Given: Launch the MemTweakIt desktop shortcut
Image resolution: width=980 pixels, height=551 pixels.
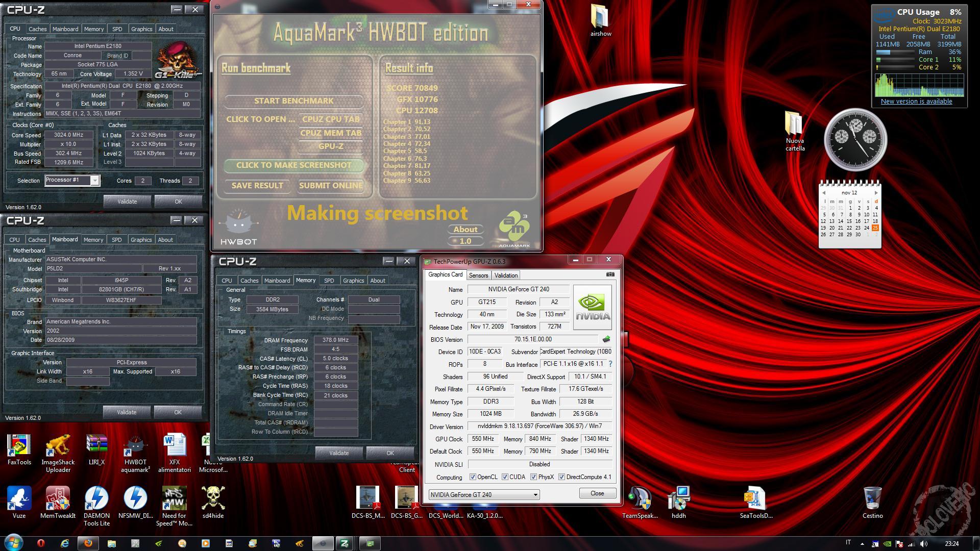Looking at the screenshot, I should point(58,503).
